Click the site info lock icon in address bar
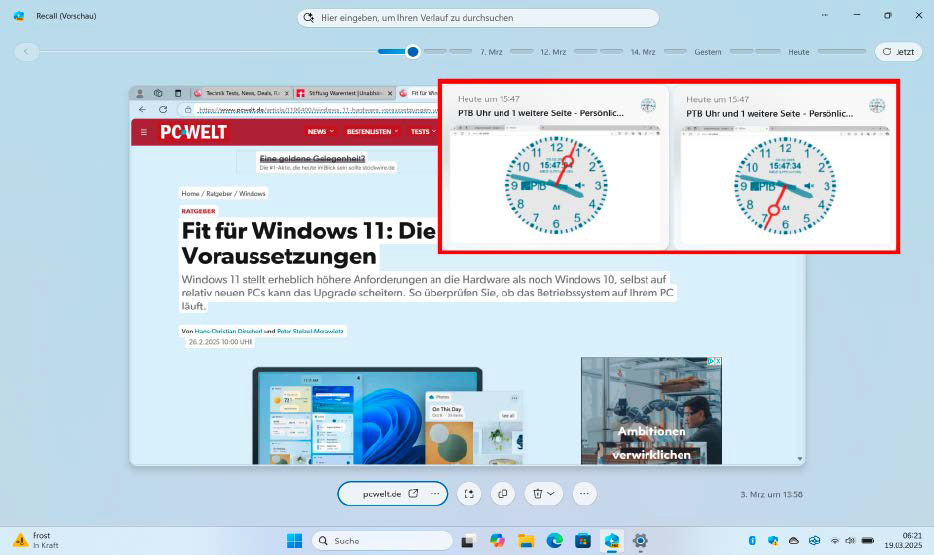Screen dimensions: 934x555 [x=188, y=110]
